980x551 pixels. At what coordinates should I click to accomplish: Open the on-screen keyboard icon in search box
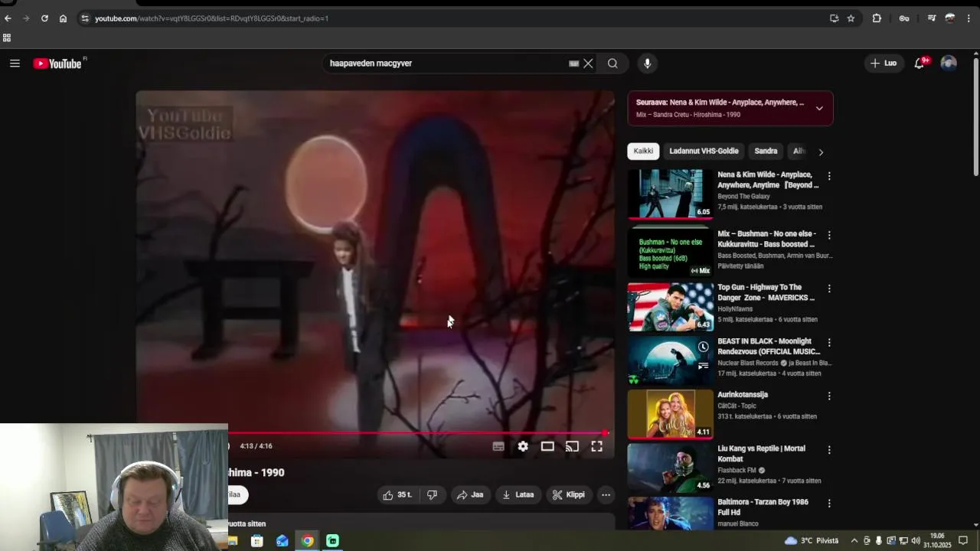point(573,64)
